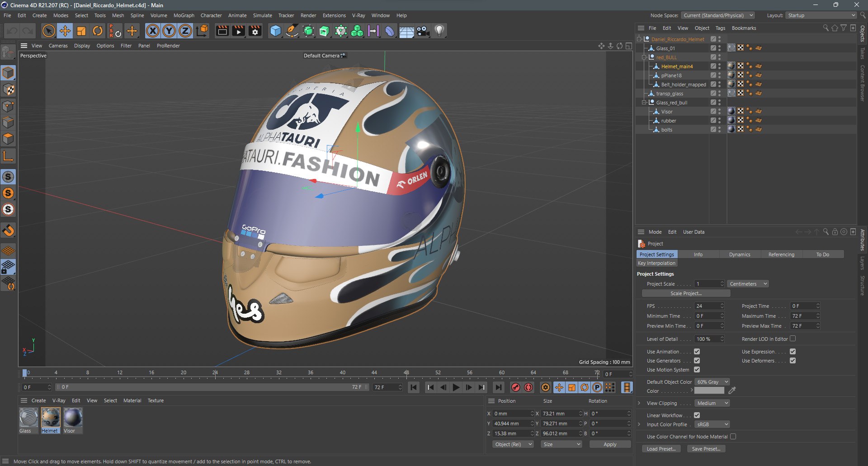
Task: Click Apply in coordinates panel
Action: 610,444
